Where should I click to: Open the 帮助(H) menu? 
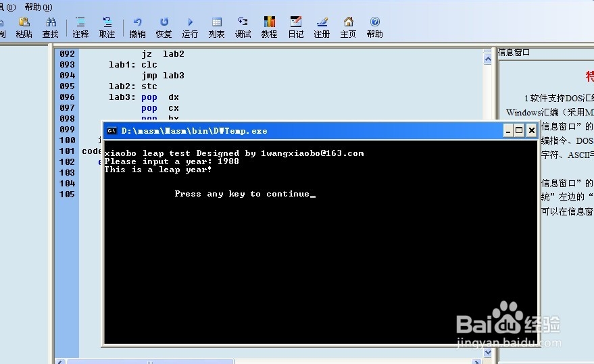click(x=39, y=7)
